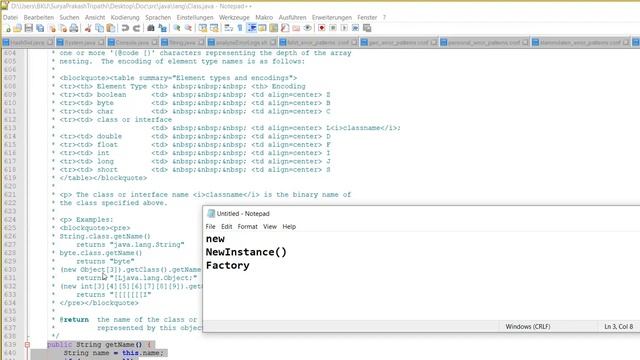Open the Datei menu
640x360 pixels.
pyautogui.click(x=10, y=18)
